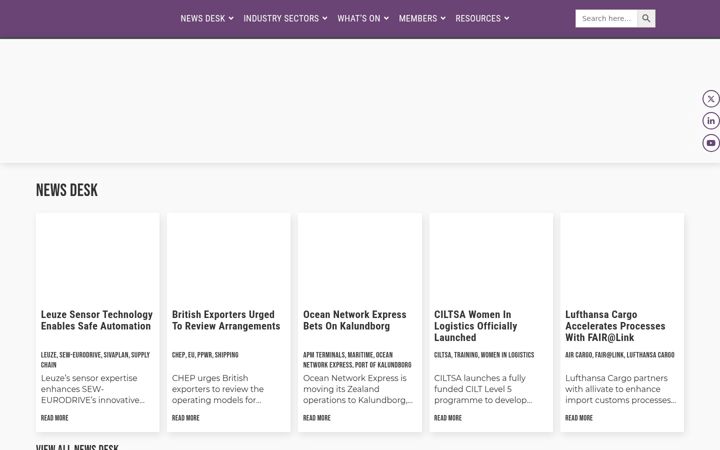The image size is (720, 450).
Task: Open the X (Twitter) social icon
Action: 711,99
